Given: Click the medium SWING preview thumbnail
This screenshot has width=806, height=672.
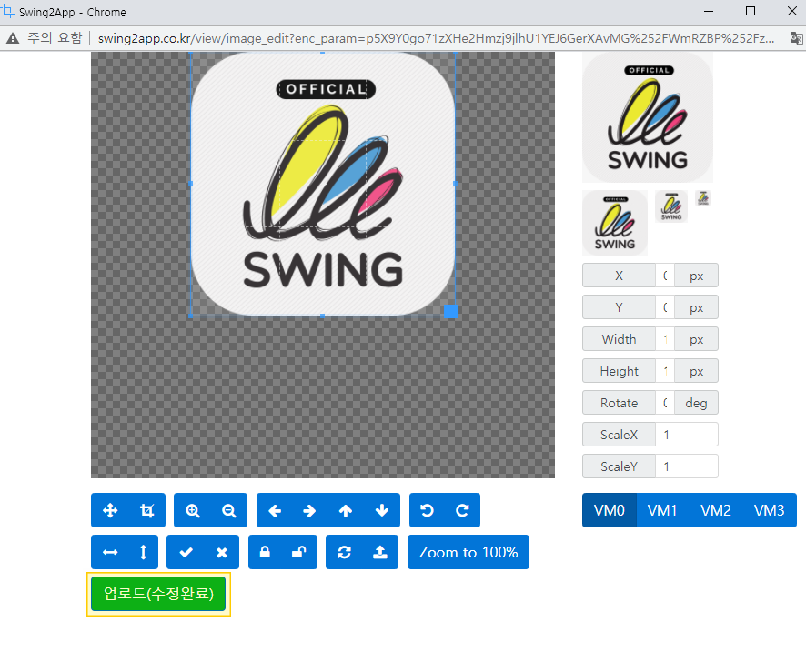Looking at the screenshot, I should 614,223.
